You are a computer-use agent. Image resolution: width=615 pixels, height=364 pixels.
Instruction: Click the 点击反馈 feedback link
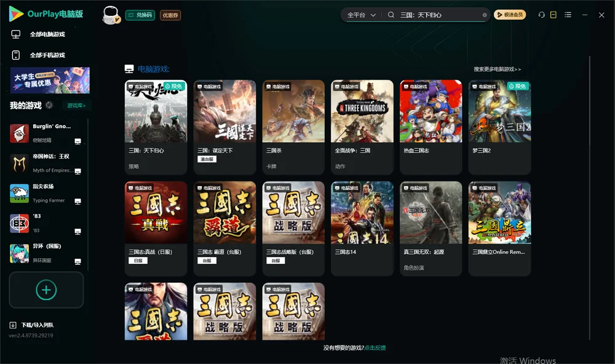pyautogui.click(x=375, y=348)
